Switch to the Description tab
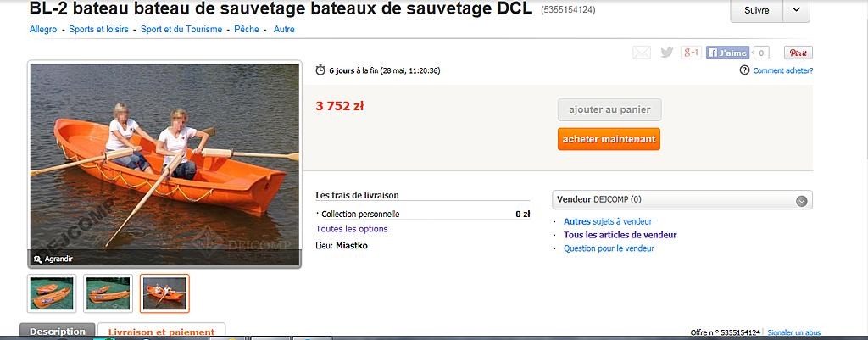This screenshot has width=868, height=340. pos(58,332)
